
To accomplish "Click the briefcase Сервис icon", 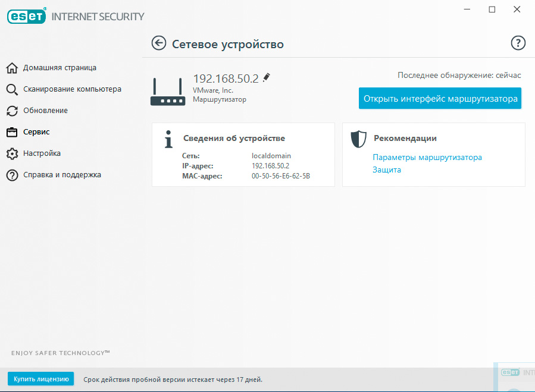I will [12, 132].
